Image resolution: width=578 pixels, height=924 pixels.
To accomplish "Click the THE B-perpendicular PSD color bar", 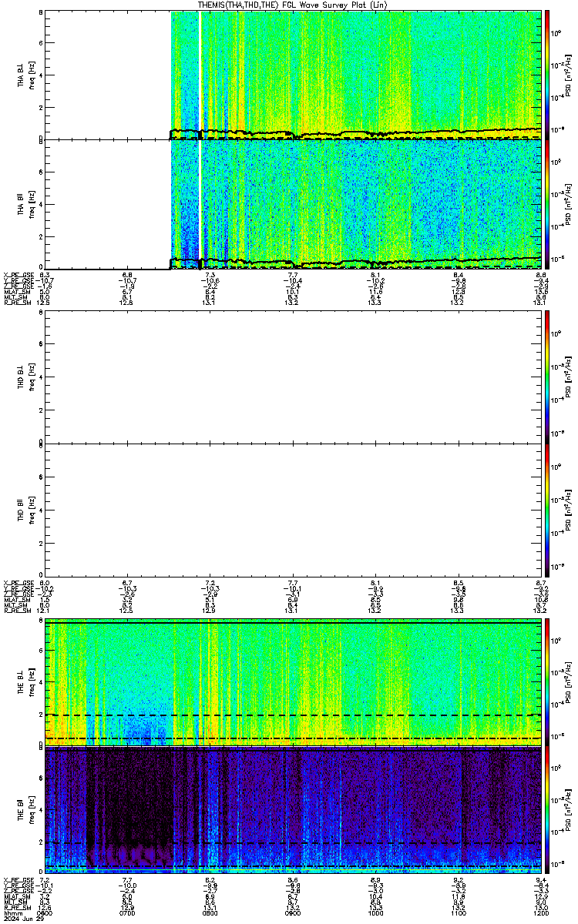I will (548, 682).
